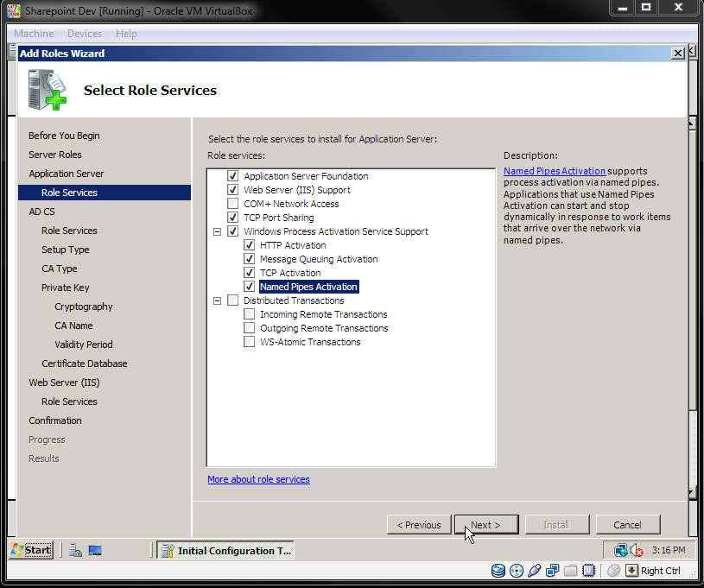This screenshot has width=704, height=588.
Task: Click the mouse integration status icon
Action: click(613, 571)
